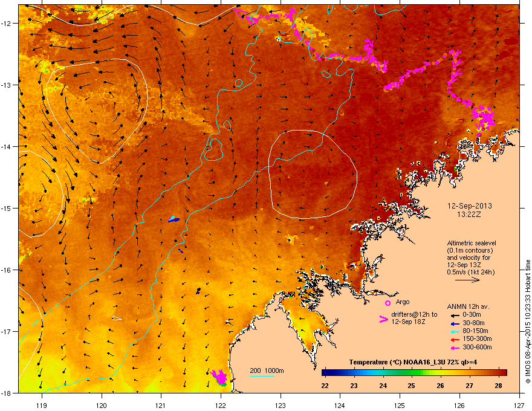The image size is (532, 411).
Task: Click the longitude axis label 120
Action: [x=102, y=405]
